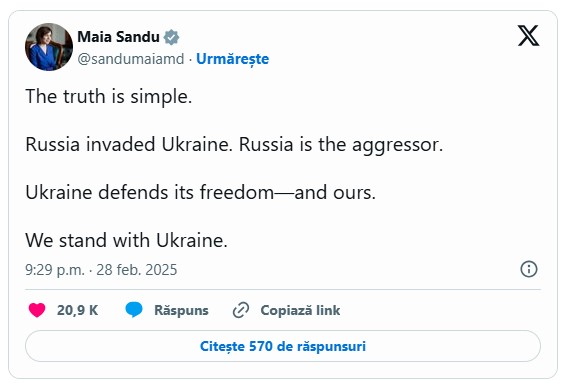Follow the account via Urmărește
574x386 pixels.
pyautogui.click(x=232, y=59)
